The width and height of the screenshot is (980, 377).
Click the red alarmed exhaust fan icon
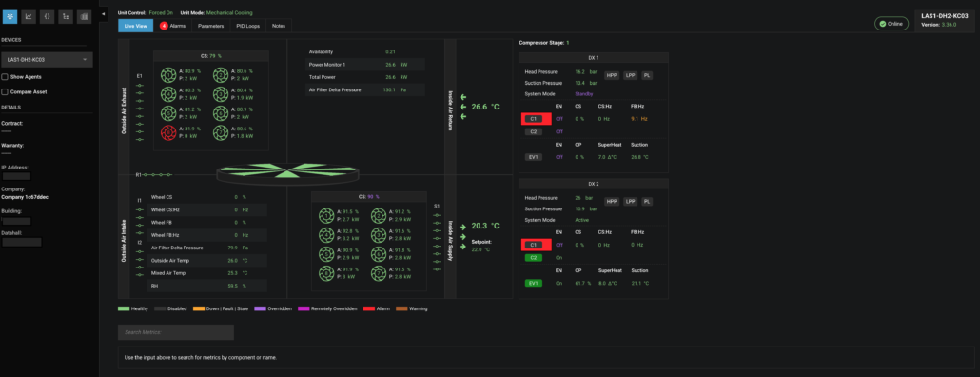tap(168, 132)
